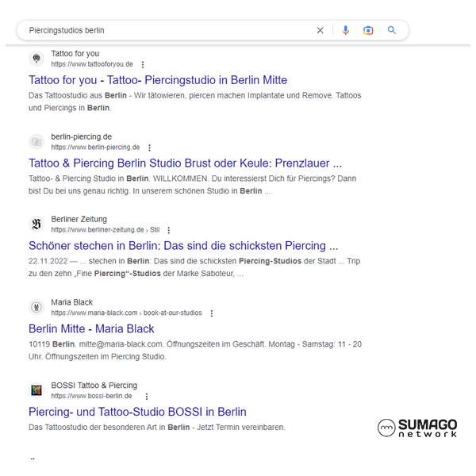Click the snippet 'Das Tattoostudio der besonderen Art in Berlin'

157,428
